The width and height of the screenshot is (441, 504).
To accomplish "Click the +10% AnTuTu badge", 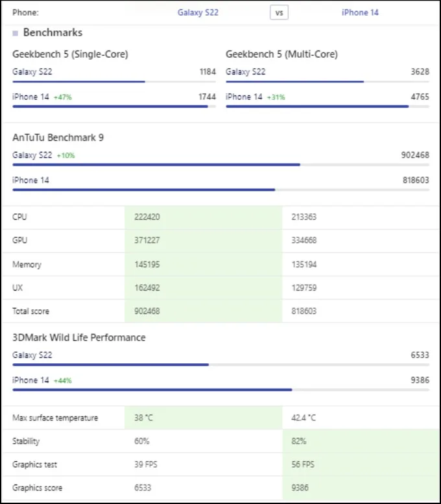I will click(x=66, y=156).
